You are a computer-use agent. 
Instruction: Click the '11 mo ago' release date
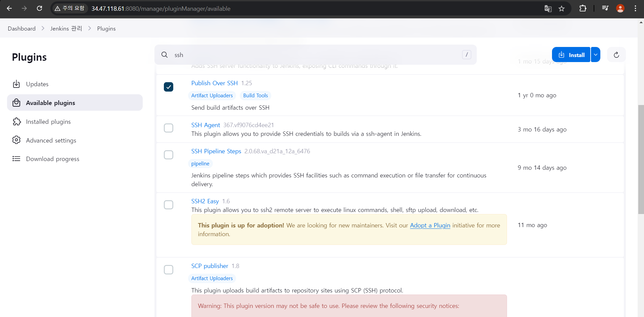[x=532, y=225]
